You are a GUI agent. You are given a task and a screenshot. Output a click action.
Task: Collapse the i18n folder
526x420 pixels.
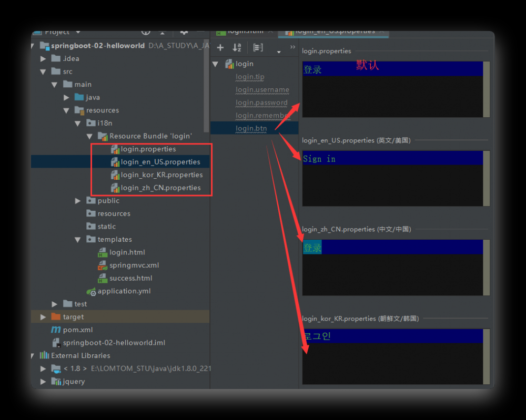(x=77, y=124)
